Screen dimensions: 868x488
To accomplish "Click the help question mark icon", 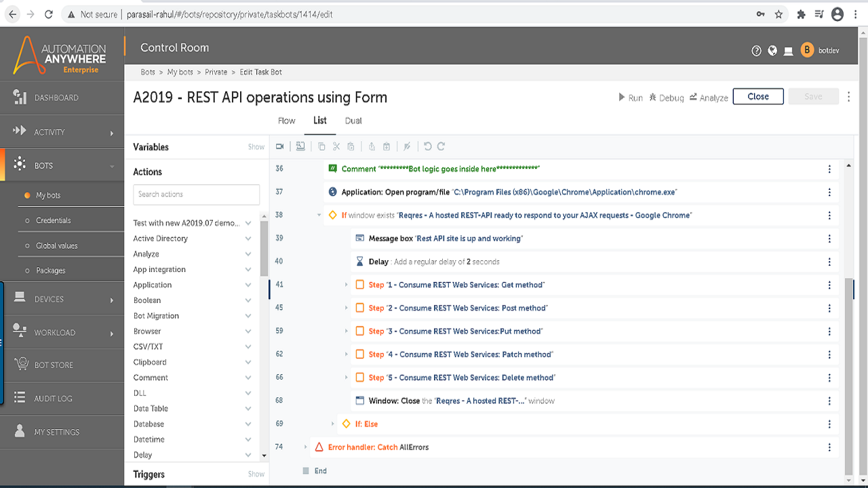I will (757, 51).
